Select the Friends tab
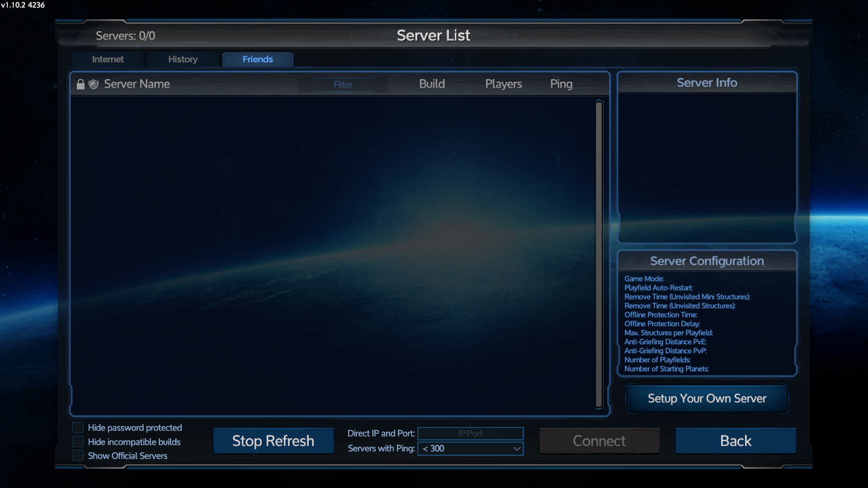This screenshot has width=868, height=488. [x=258, y=59]
